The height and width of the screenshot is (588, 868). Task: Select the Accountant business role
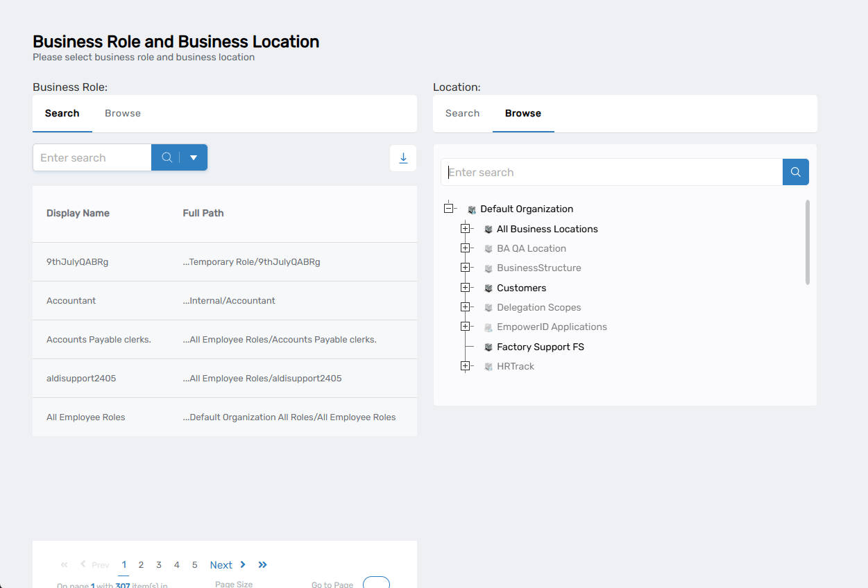coord(71,300)
